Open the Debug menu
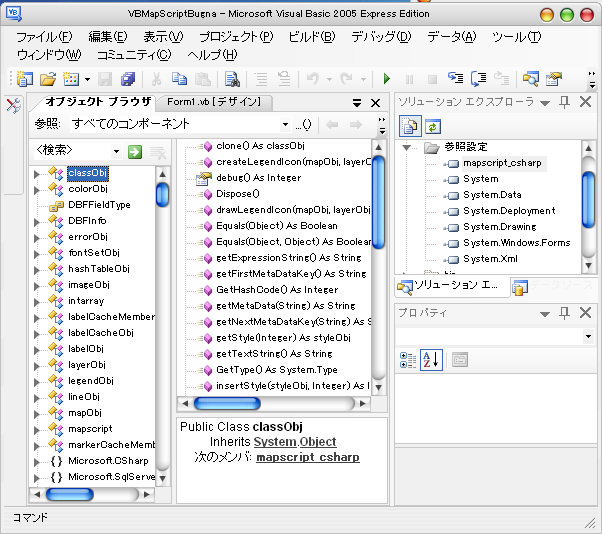 pyautogui.click(x=381, y=37)
